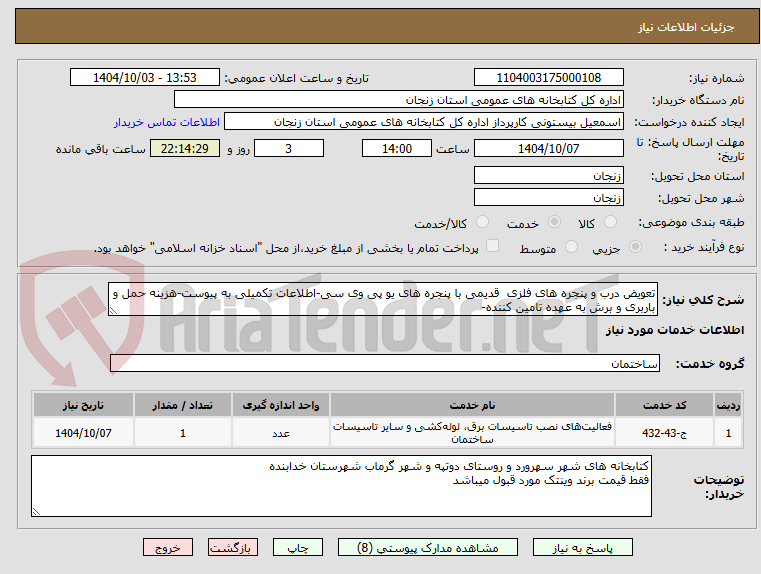Select the جزیی purchase type radio
This screenshot has height=574, width=761.
click(x=635, y=247)
